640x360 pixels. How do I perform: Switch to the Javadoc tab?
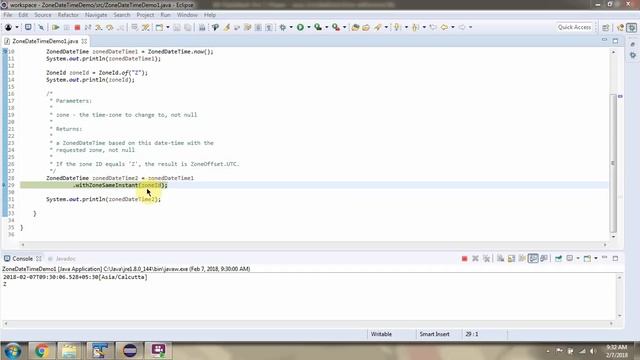[62, 259]
